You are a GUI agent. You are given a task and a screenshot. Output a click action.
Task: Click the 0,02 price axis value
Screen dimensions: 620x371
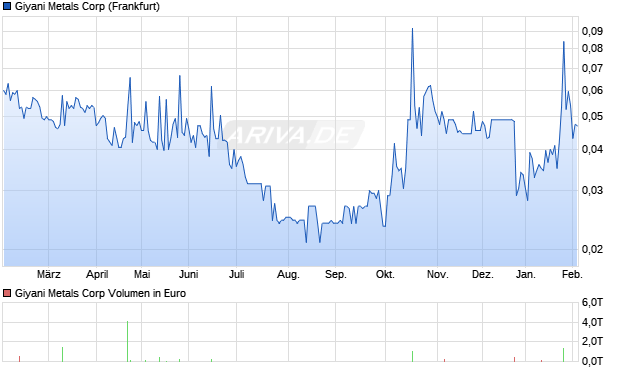click(592, 249)
